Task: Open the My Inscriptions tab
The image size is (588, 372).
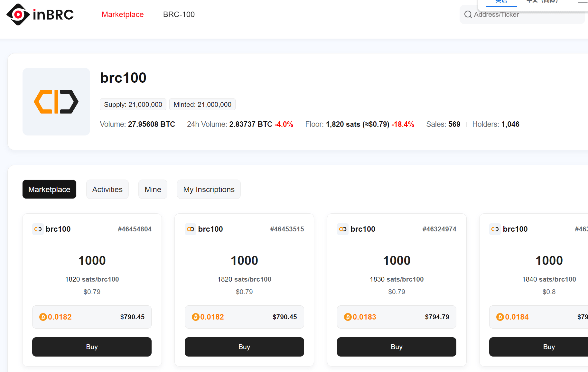Action: point(209,189)
